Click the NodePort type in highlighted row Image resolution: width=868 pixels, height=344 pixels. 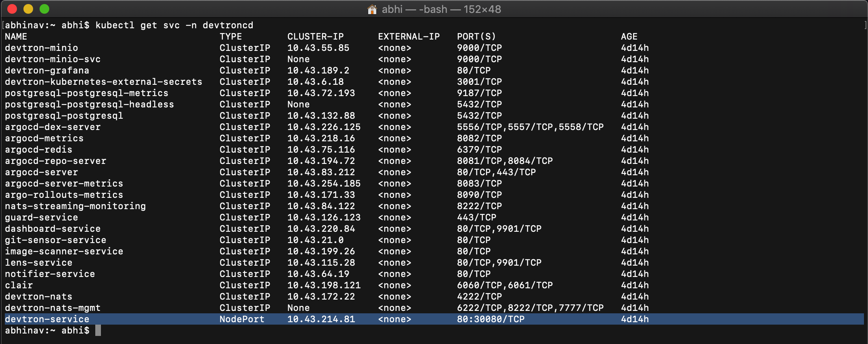tap(241, 319)
